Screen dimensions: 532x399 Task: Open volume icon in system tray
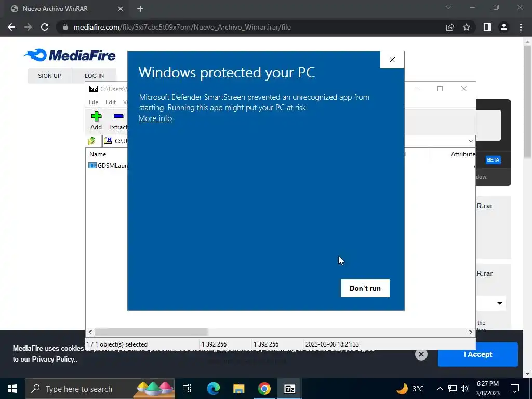464,389
